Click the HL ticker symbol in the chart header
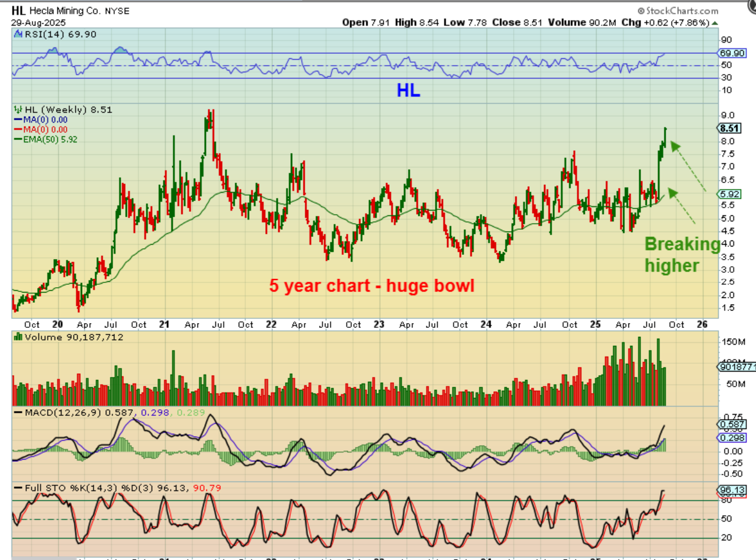The height and width of the screenshot is (560, 756). [19, 11]
